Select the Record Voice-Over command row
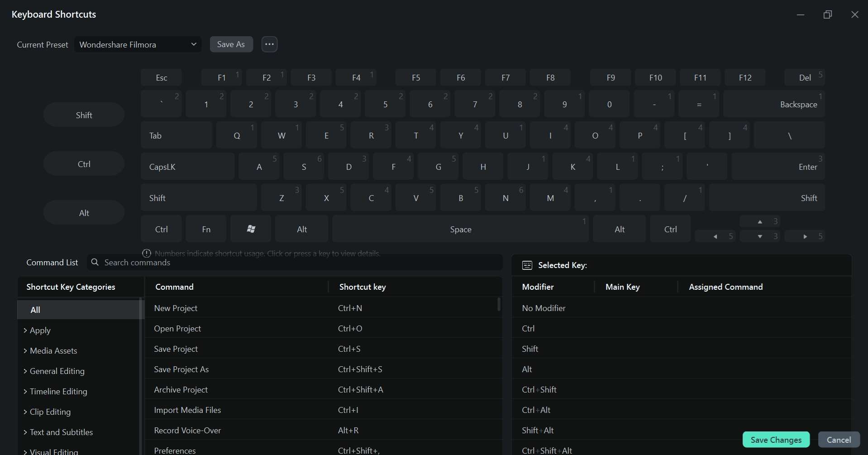The image size is (868, 455). click(x=323, y=430)
